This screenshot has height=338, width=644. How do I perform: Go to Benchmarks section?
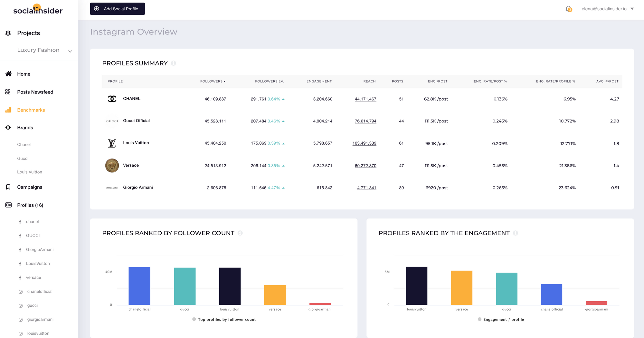(31, 110)
